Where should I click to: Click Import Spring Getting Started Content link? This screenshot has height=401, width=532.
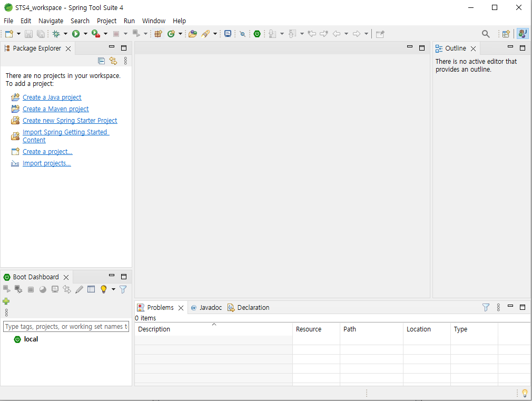click(66, 136)
